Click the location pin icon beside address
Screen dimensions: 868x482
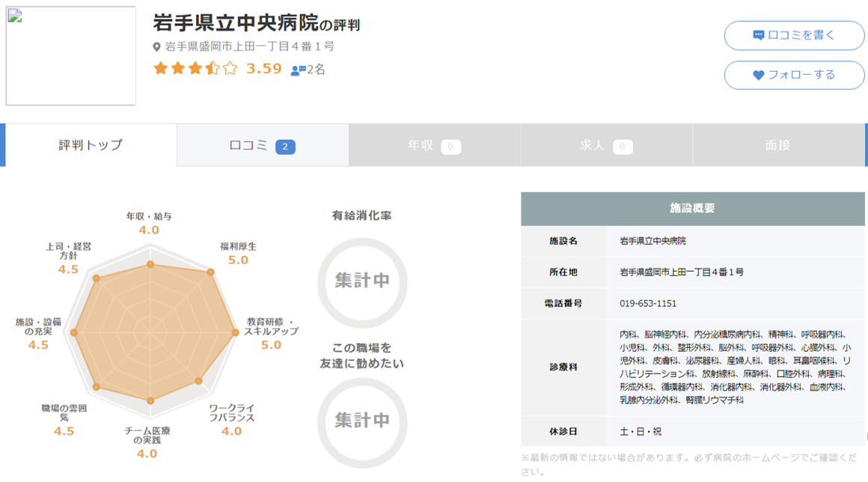157,47
